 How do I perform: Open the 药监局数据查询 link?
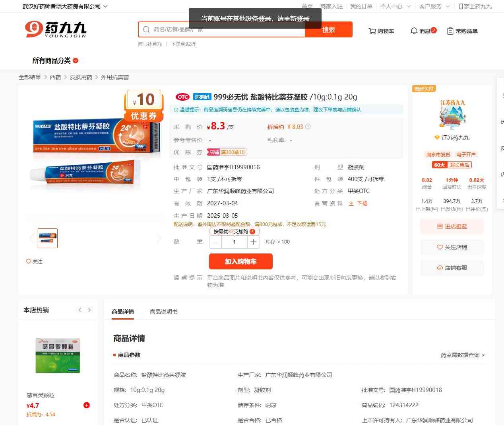(462, 355)
